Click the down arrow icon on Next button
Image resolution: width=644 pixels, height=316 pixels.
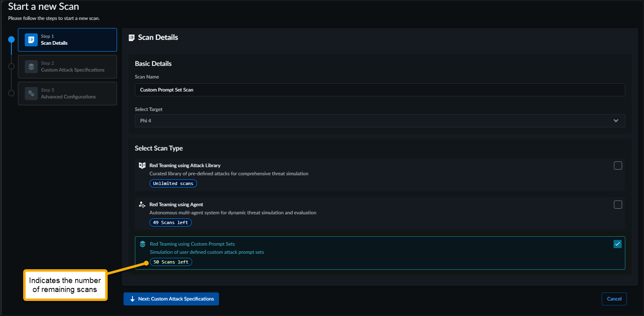point(132,299)
